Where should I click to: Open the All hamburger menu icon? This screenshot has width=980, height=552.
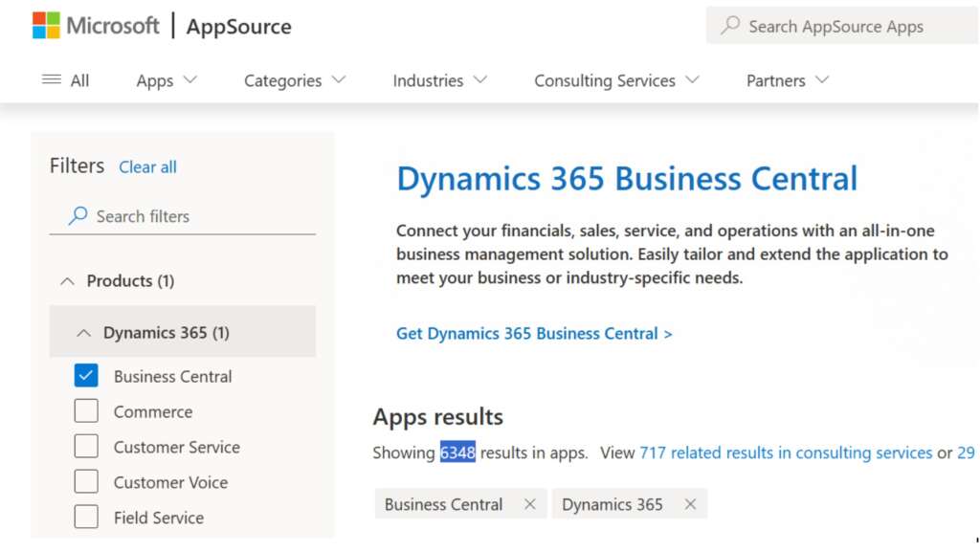coord(52,80)
